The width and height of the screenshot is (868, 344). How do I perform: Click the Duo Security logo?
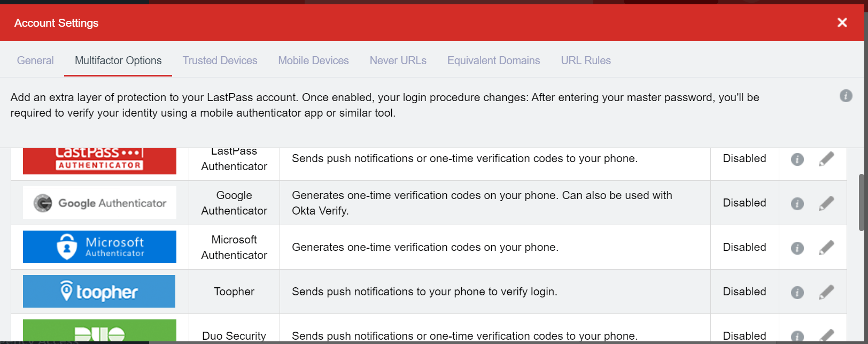pyautogui.click(x=99, y=331)
